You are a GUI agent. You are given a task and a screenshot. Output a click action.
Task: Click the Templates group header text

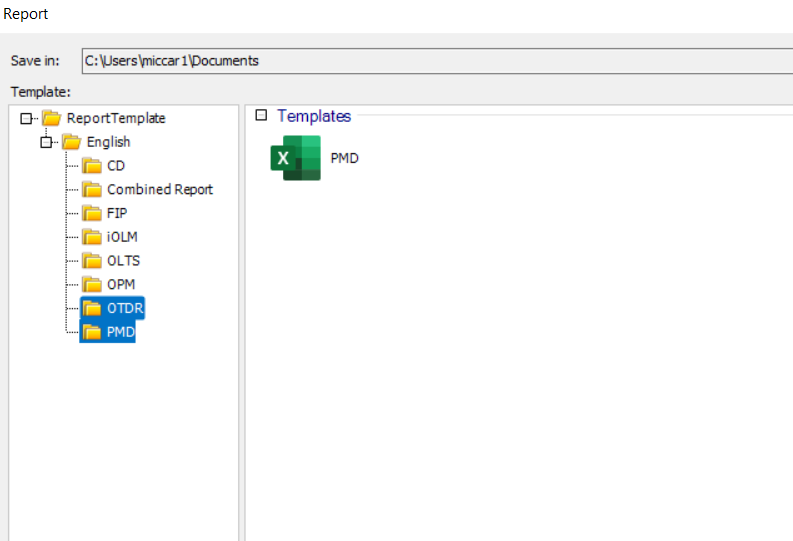(x=314, y=116)
